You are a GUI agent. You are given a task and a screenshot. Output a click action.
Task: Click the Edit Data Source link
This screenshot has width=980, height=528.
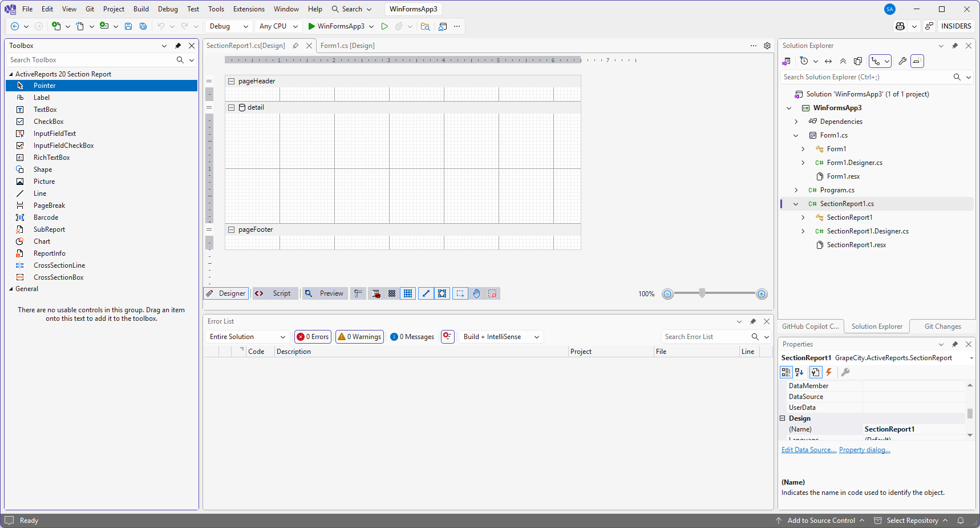coord(808,450)
